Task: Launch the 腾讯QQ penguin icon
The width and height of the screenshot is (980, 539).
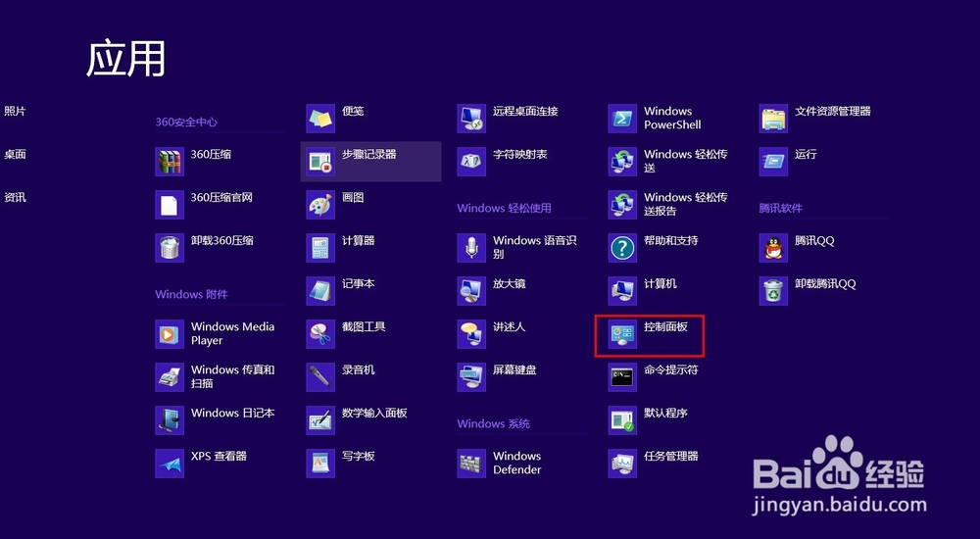Action: (x=774, y=248)
